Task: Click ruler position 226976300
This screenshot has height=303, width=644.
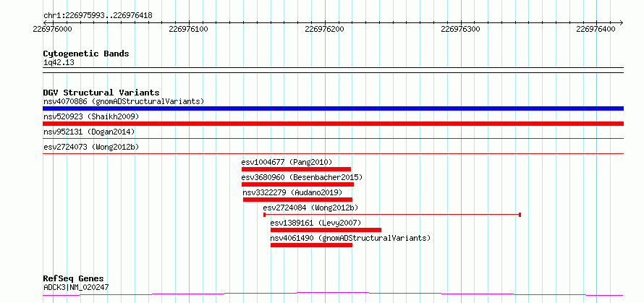Action: click(x=460, y=29)
